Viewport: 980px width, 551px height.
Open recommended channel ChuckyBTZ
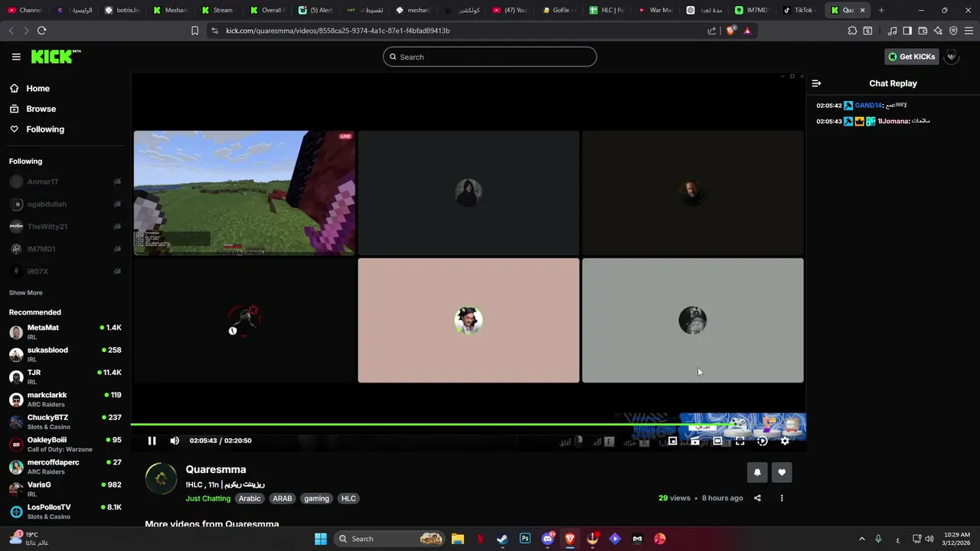click(x=65, y=422)
